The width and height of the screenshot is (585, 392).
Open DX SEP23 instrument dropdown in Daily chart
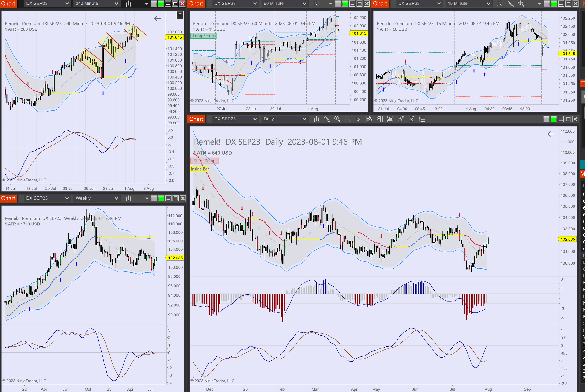click(235, 119)
